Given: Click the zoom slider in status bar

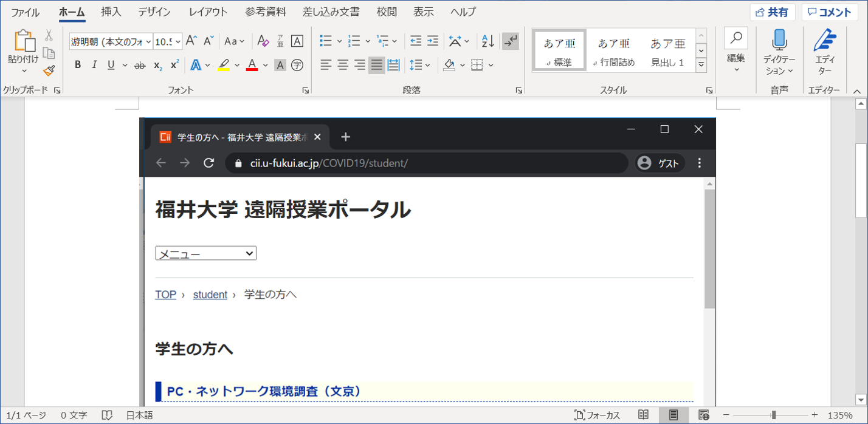Looking at the screenshot, I should tap(773, 415).
